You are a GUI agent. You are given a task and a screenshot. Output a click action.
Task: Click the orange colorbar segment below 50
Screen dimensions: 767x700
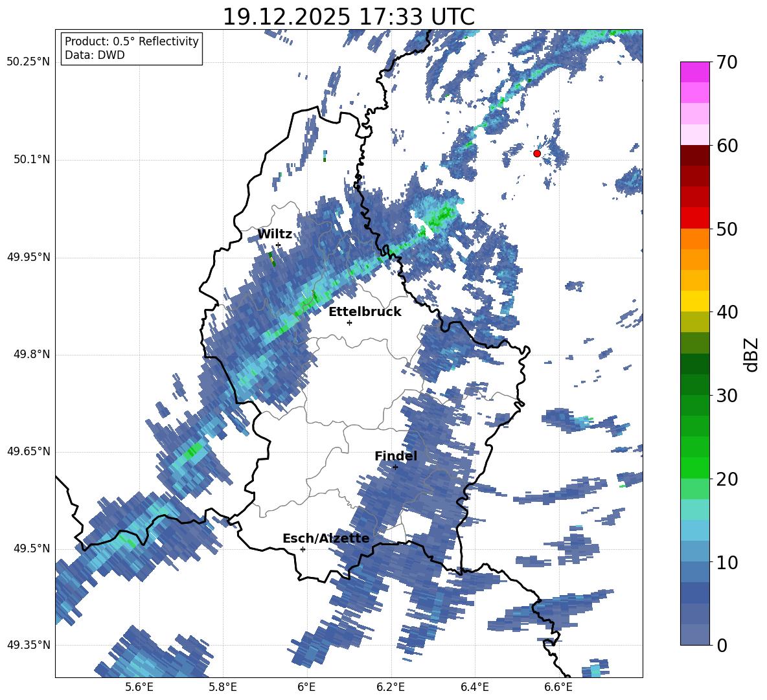coord(694,239)
